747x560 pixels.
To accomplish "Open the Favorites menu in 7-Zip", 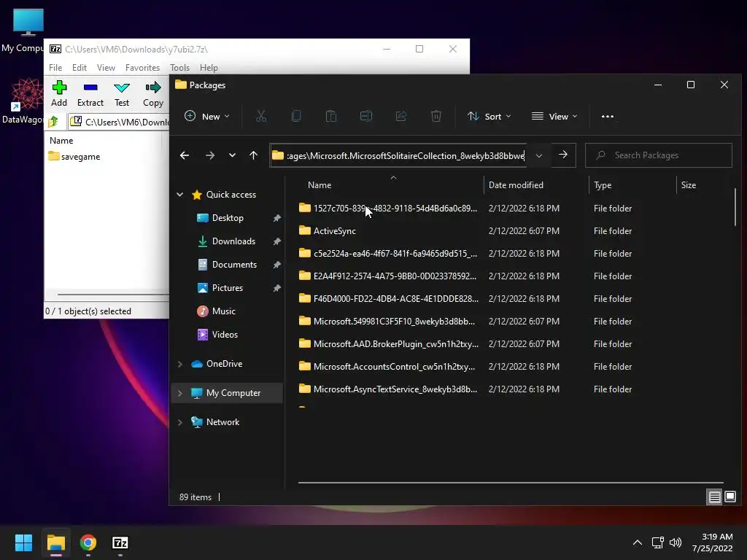I will click(x=142, y=68).
